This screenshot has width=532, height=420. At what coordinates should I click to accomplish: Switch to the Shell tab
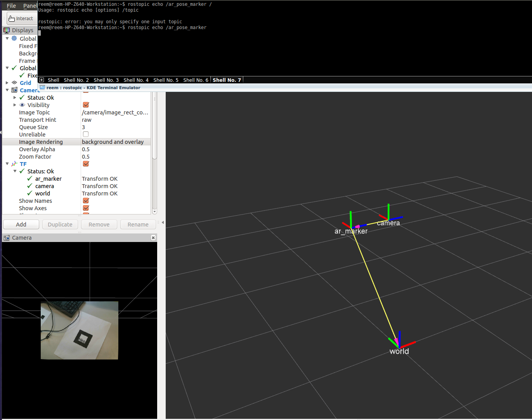coord(53,80)
